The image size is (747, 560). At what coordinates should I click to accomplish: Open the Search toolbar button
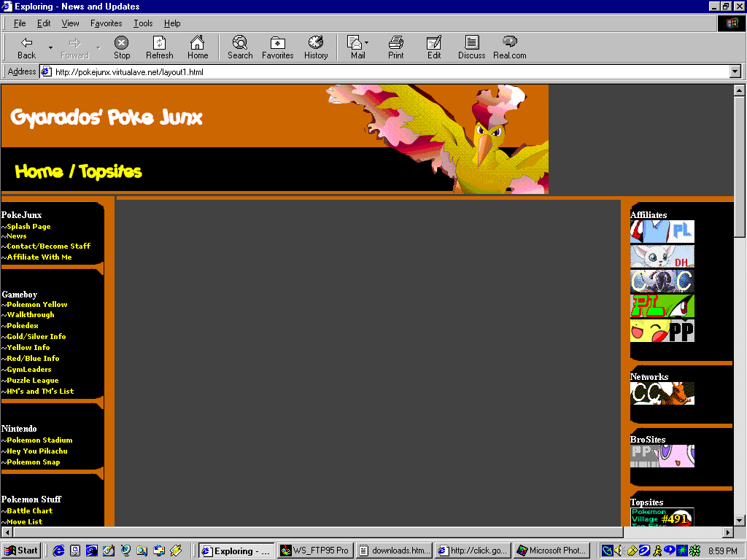point(239,47)
